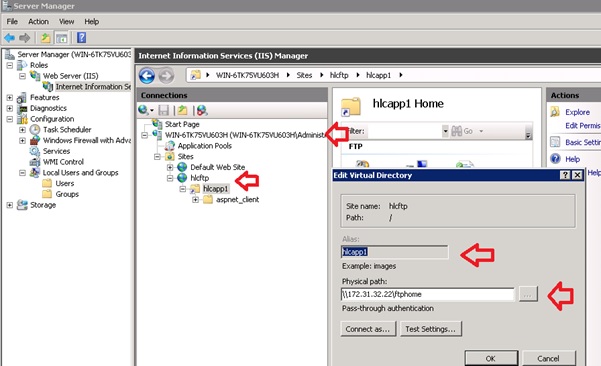Image resolution: width=601 pixels, height=366 pixels.
Task: Expand the Task Scheduler node
Action: click(23, 130)
